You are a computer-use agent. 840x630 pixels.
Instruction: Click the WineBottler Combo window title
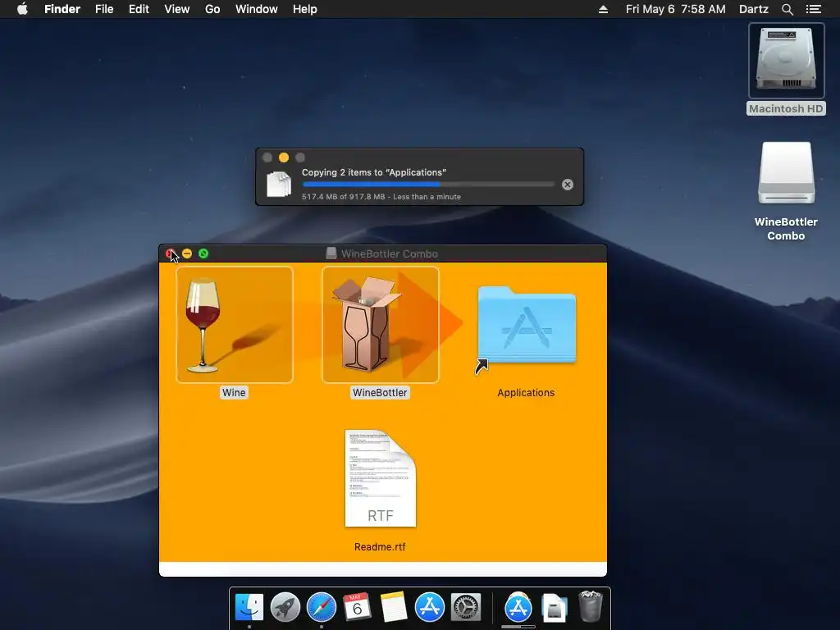coord(390,254)
